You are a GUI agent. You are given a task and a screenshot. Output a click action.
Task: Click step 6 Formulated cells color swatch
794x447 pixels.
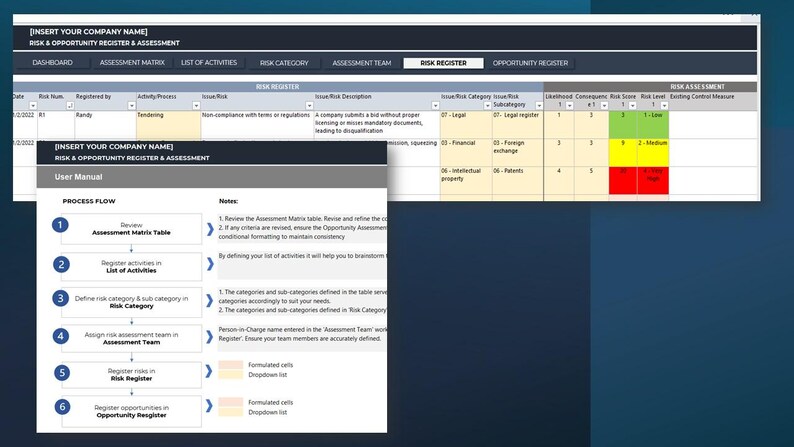point(230,402)
